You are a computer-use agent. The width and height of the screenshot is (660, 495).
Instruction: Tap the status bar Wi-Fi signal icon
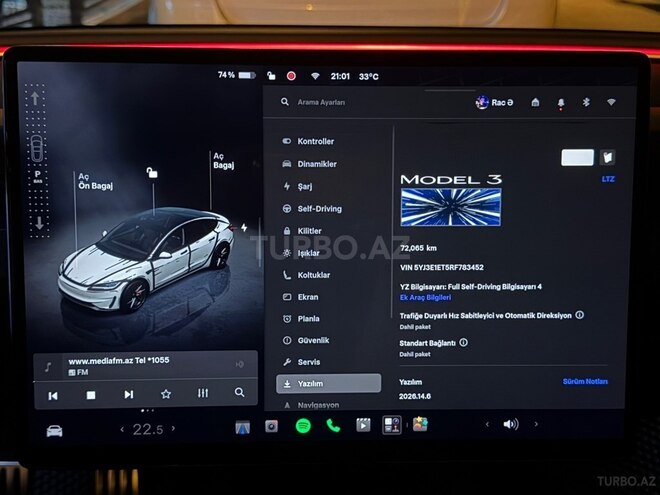tap(315, 76)
